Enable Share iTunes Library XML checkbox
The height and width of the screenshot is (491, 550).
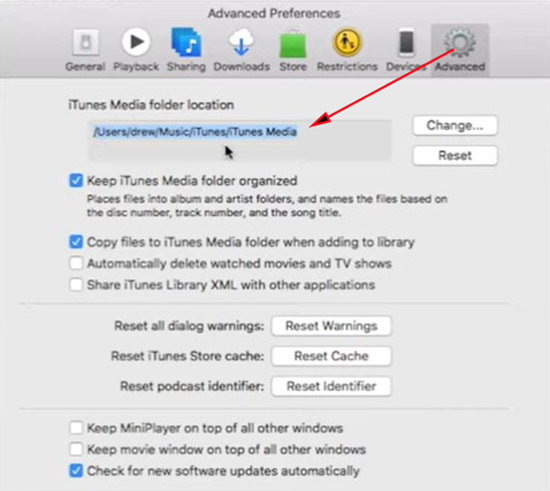(76, 285)
